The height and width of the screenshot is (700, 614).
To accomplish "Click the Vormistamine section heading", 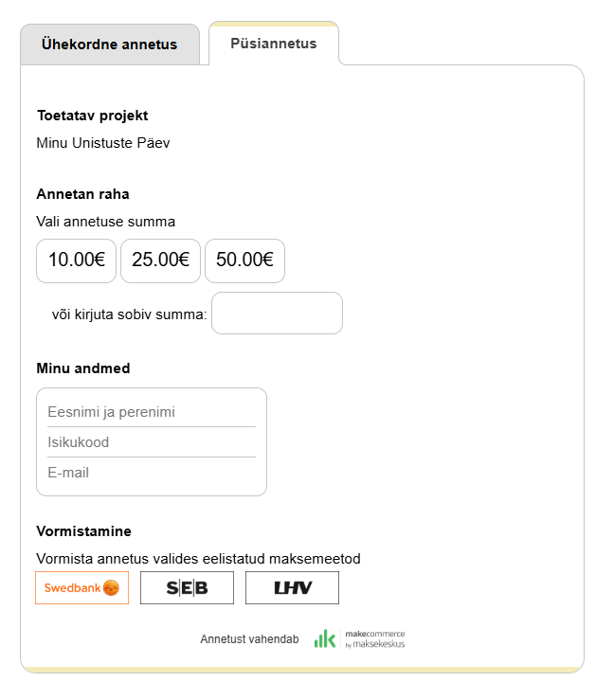I will [x=83, y=531].
